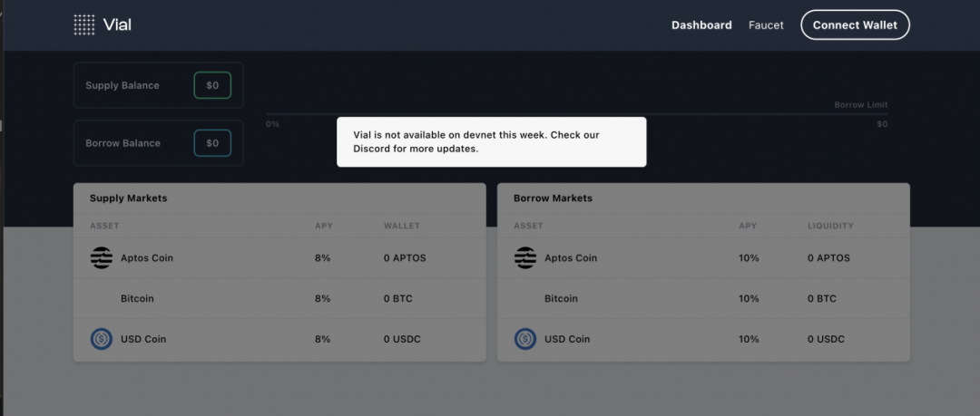The height and width of the screenshot is (416, 980).
Task: Click Liquidity column header in Borrow Markets
Action: tap(830, 226)
